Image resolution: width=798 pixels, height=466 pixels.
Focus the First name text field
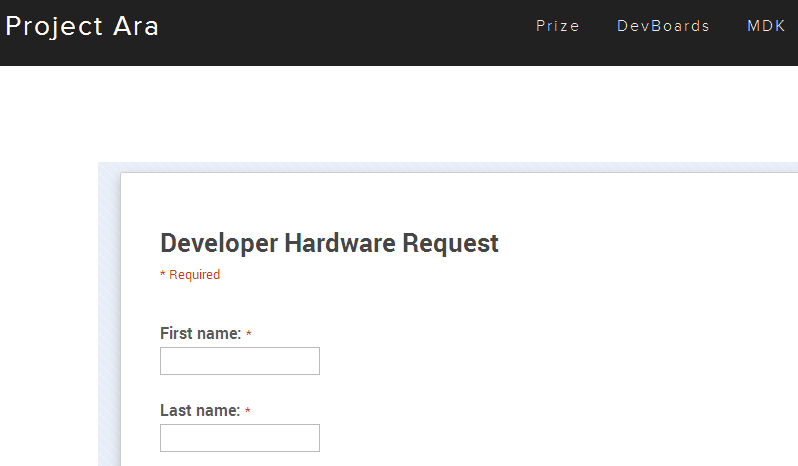(x=240, y=361)
